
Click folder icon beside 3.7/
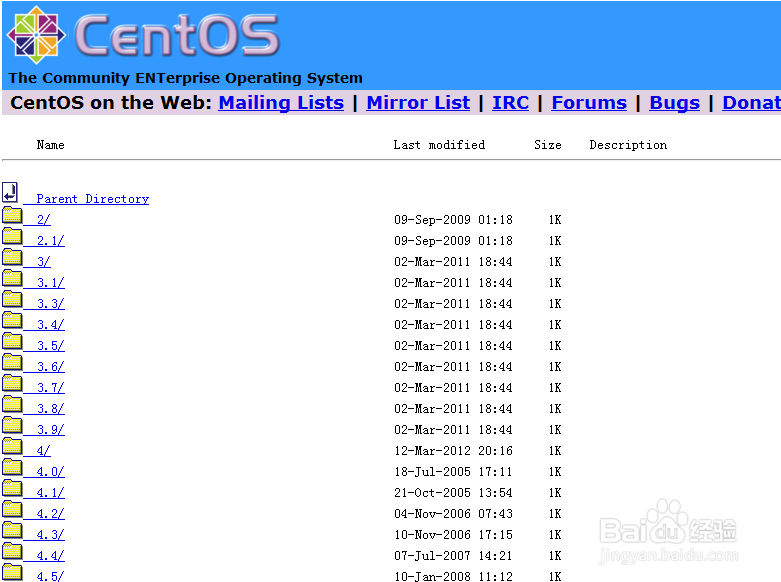pyautogui.click(x=12, y=383)
